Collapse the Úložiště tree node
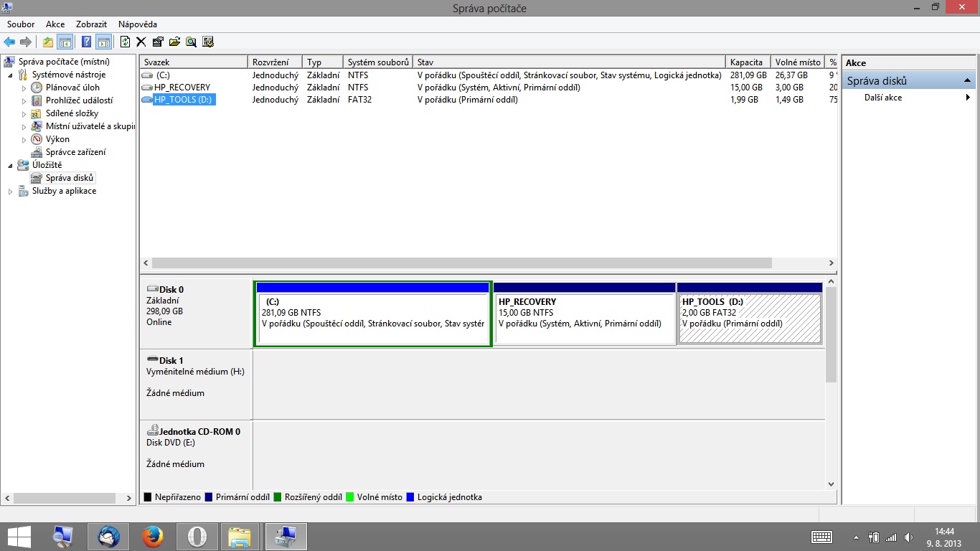The image size is (980, 551). coord(10,166)
